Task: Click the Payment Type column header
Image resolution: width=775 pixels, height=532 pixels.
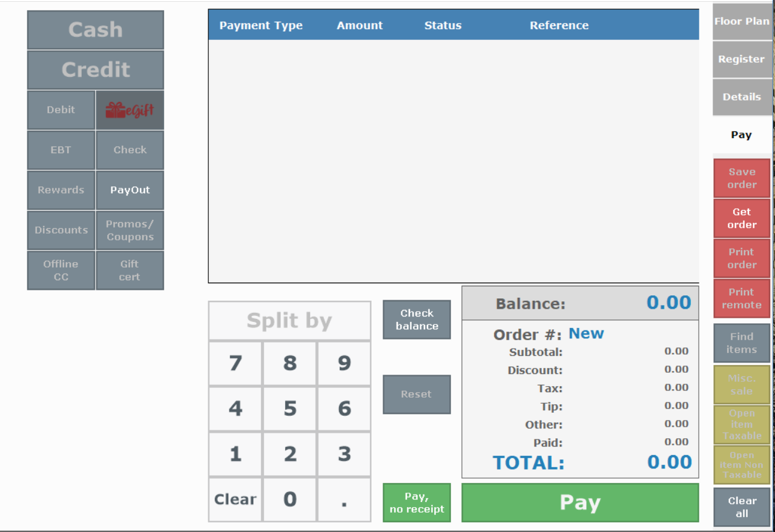Action: 261,25
